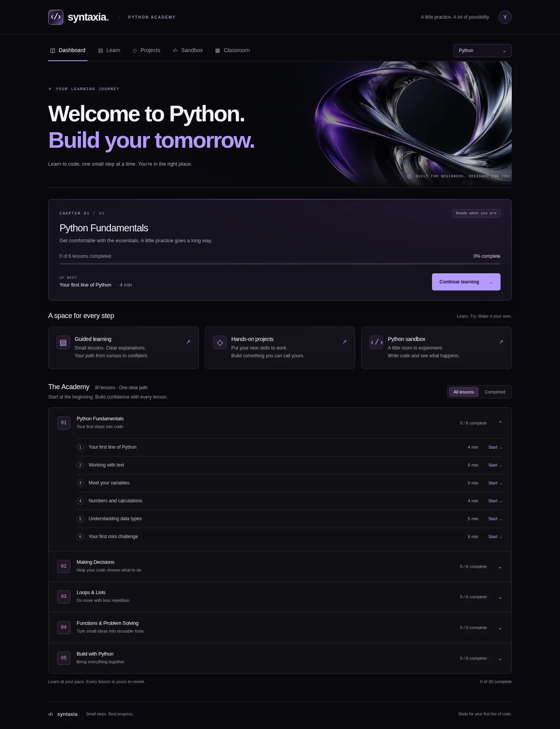This screenshot has width=560, height=729.
Task: Click chapter 05 number badge
Action: click(x=64, y=658)
